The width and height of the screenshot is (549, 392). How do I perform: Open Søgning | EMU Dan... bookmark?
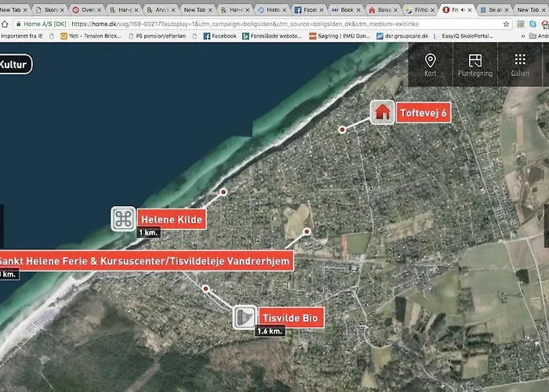point(340,36)
